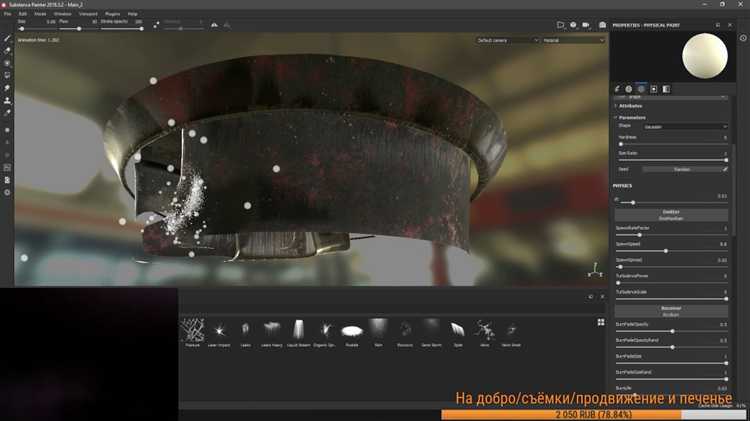Select the Clone tool
Viewport: 750px width, 421px height.
click(7, 101)
